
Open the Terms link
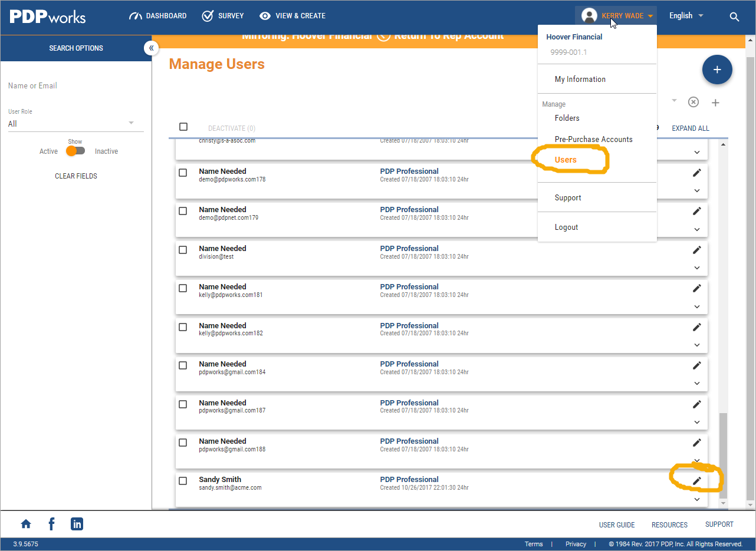[534, 544]
